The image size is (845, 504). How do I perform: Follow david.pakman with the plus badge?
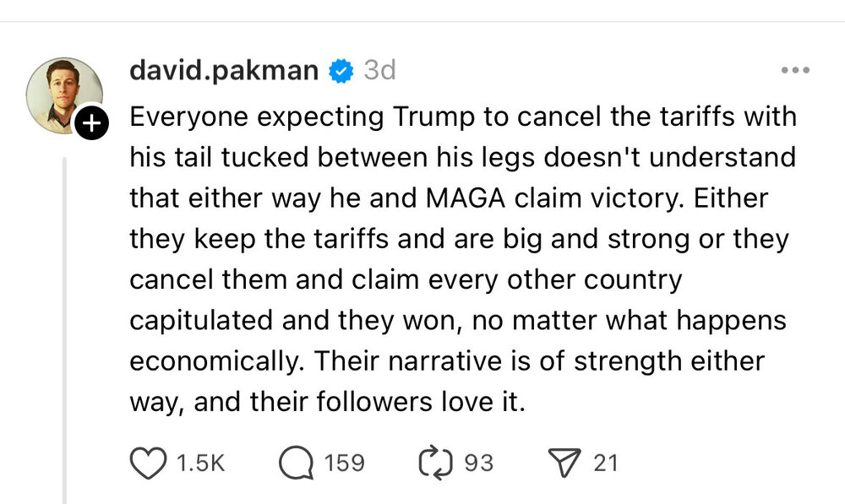92,123
